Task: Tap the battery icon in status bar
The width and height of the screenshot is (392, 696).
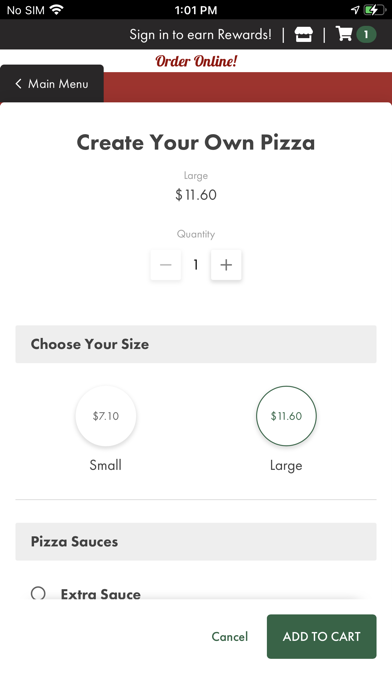Action: click(376, 10)
